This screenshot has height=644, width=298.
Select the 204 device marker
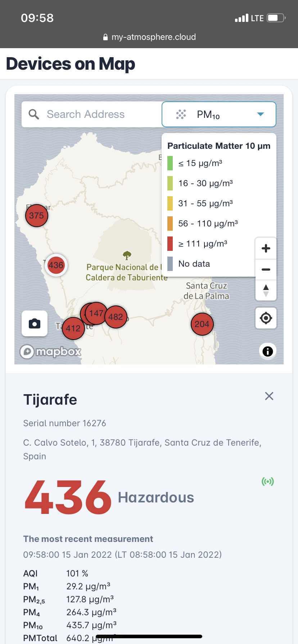click(202, 324)
